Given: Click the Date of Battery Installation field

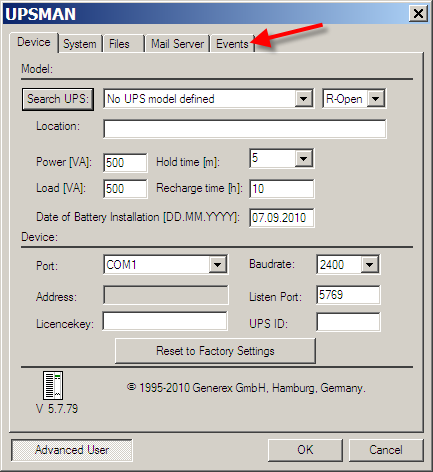Looking at the screenshot, I should (282, 218).
